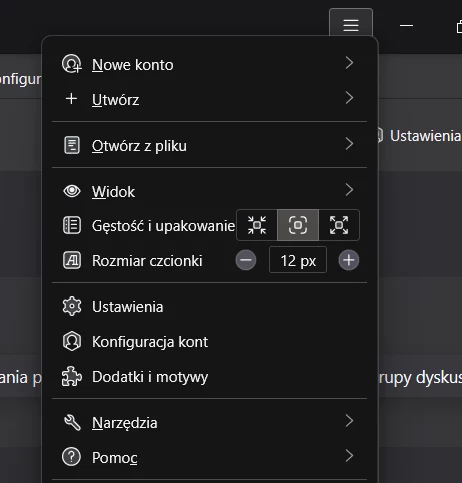Expand the Narzędzia submenu chevron
The image size is (462, 483).
point(349,421)
